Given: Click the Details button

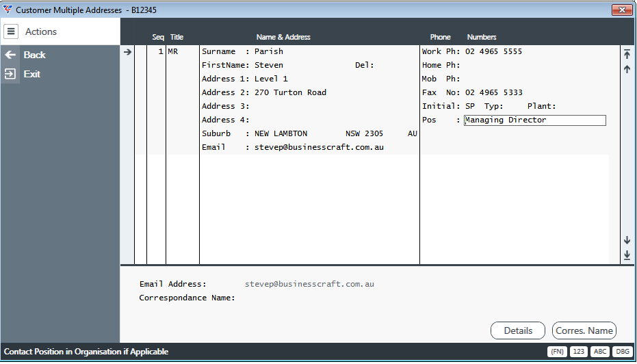Looking at the screenshot, I should pyautogui.click(x=517, y=330).
